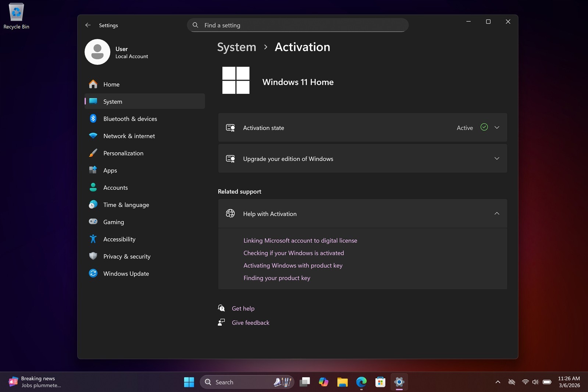Open Microsoft Store from the taskbar
The image size is (588, 392).
[x=380, y=382]
